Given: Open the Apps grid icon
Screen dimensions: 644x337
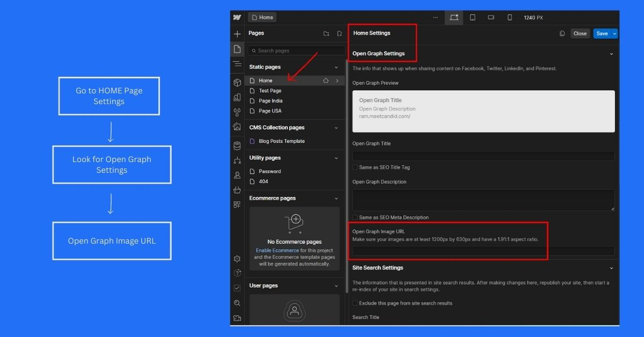Looking at the screenshot, I should [x=237, y=204].
